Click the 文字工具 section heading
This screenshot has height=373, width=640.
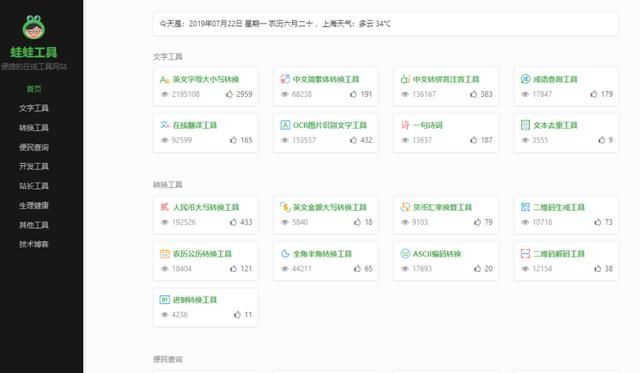point(168,56)
